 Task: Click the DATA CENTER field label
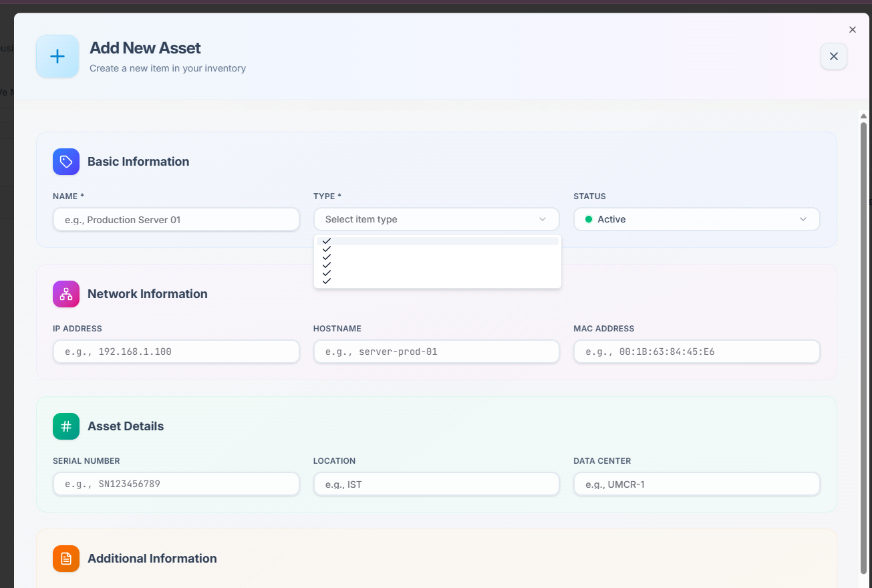click(x=602, y=461)
